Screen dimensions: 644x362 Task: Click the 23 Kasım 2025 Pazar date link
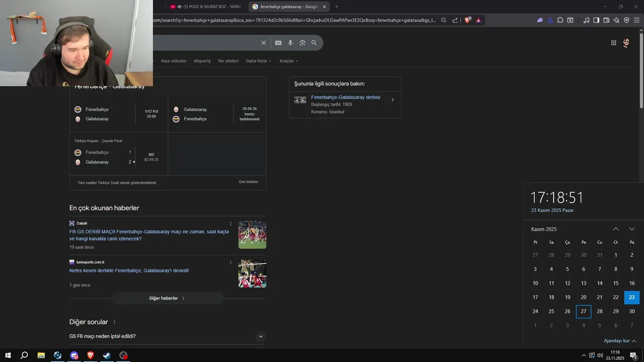click(552, 210)
